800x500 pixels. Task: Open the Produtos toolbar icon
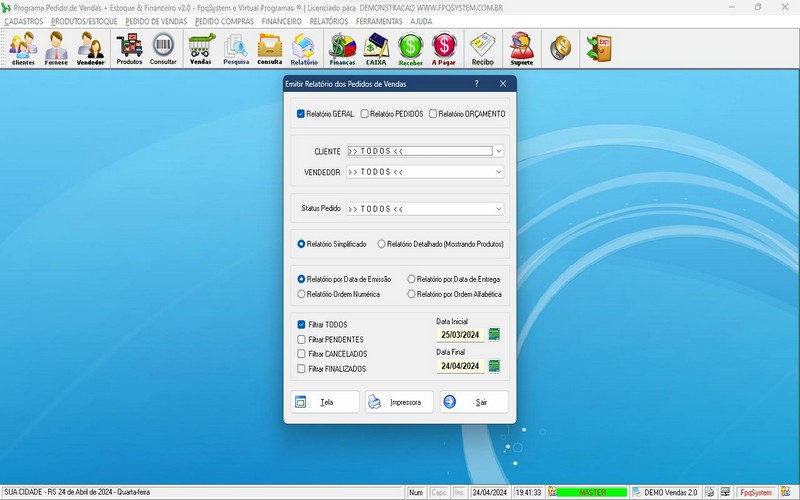(x=129, y=48)
